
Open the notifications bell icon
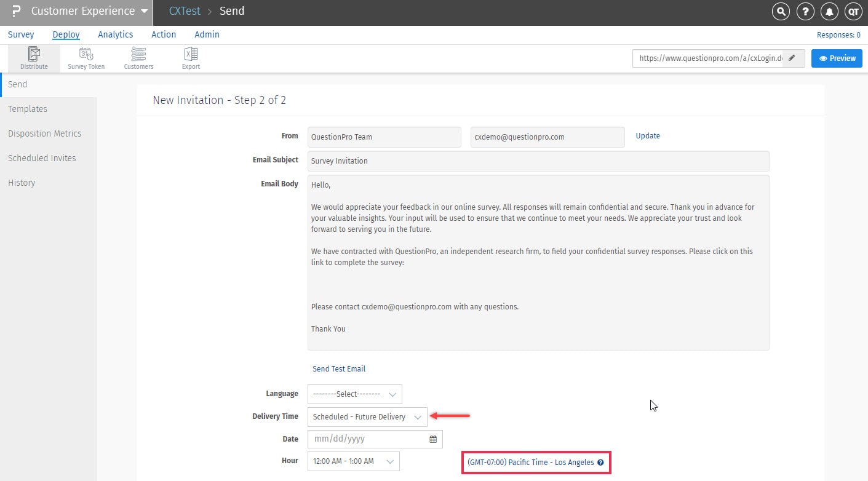[x=829, y=12]
